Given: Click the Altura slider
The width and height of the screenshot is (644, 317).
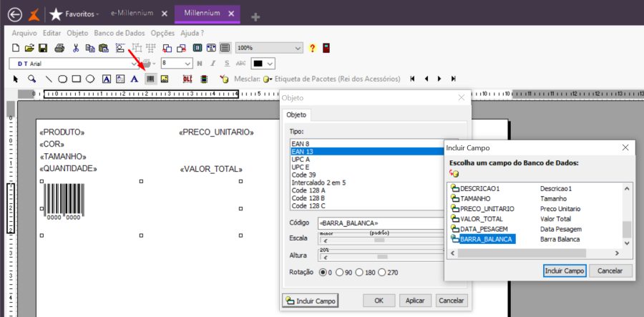Looking at the screenshot, I should click(x=381, y=255).
